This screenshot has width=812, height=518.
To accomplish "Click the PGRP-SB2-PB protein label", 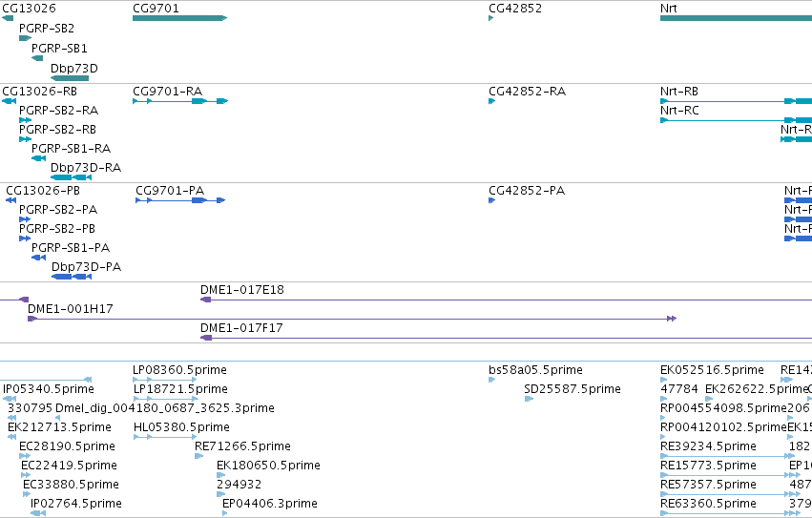I will pyautogui.click(x=57, y=229).
